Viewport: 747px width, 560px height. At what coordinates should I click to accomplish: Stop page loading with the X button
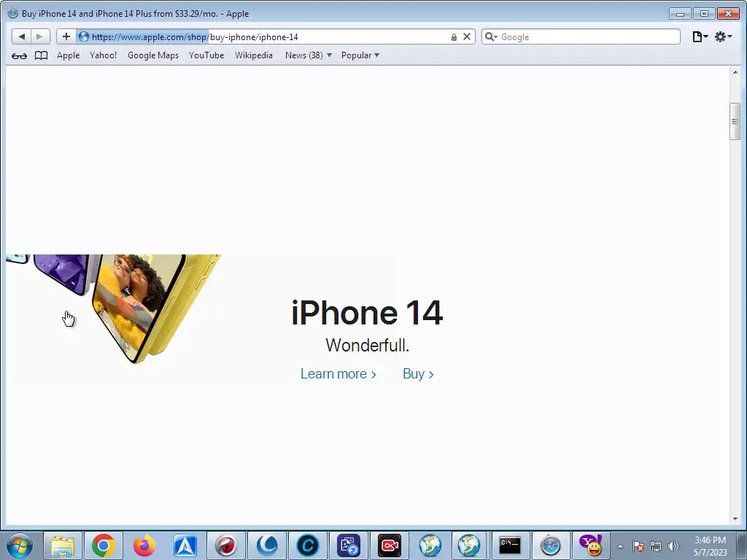[467, 36]
